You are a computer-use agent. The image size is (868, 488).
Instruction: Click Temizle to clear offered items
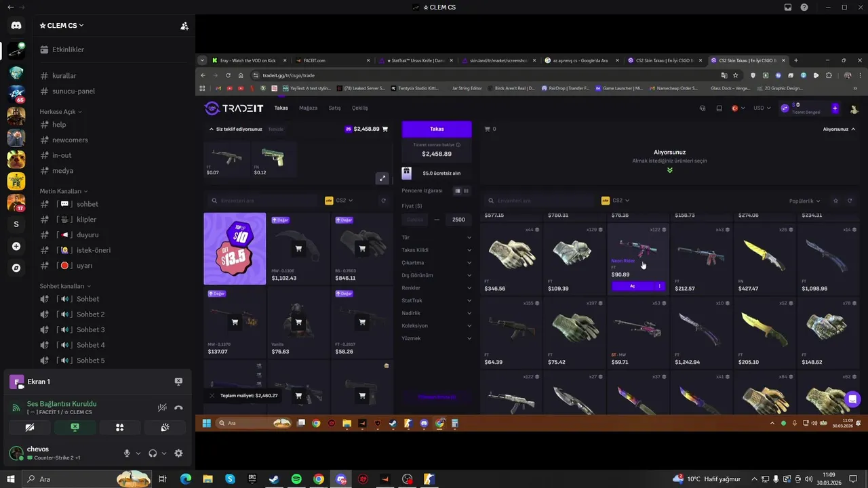click(x=276, y=129)
